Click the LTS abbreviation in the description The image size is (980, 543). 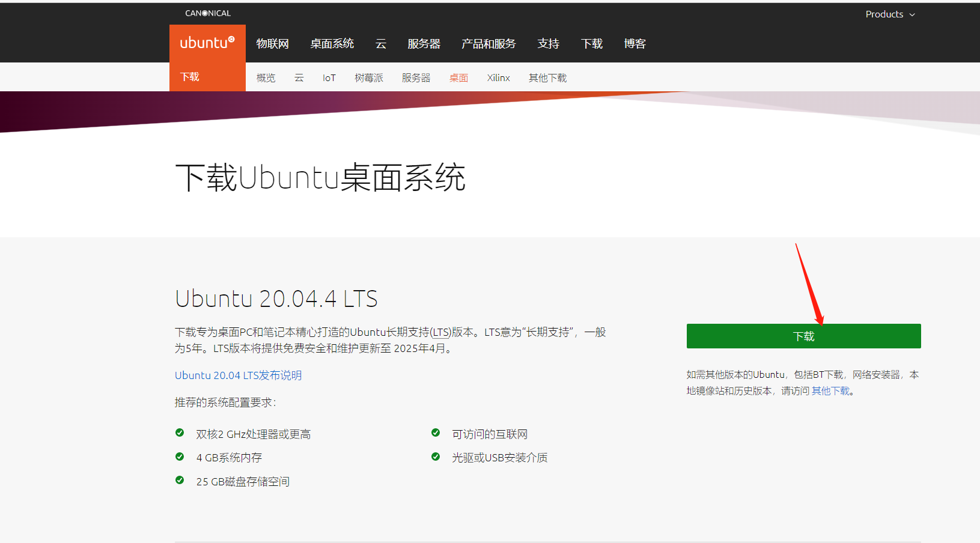pos(440,332)
